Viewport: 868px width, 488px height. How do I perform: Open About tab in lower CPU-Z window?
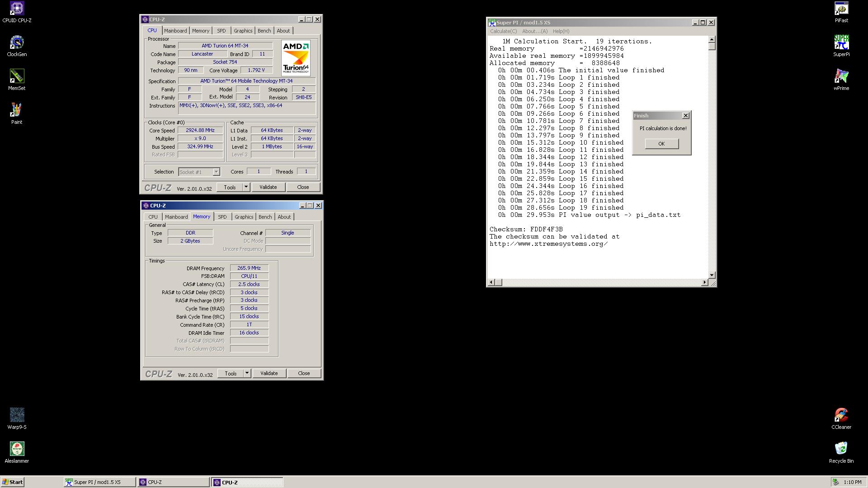(284, 217)
